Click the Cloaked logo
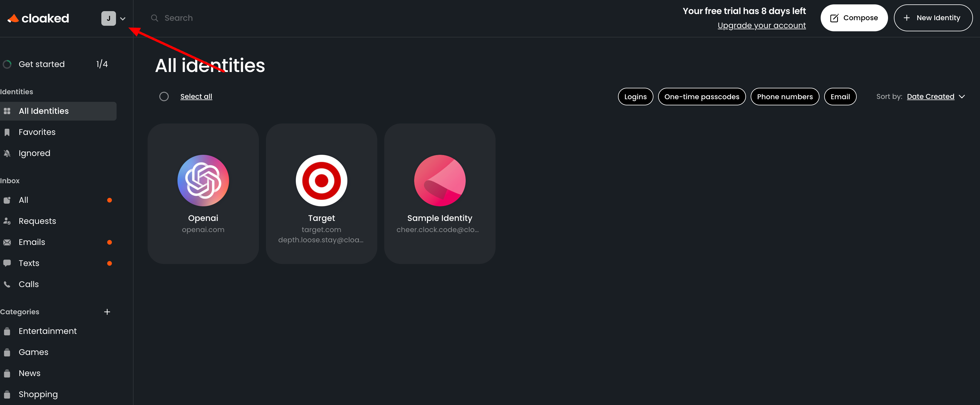980x405 pixels. pos(38,18)
